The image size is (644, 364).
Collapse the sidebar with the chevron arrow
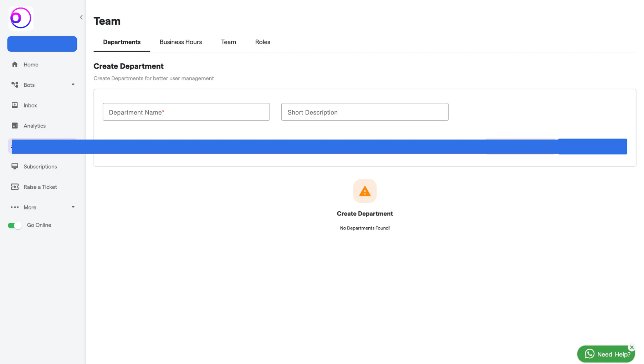81,17
